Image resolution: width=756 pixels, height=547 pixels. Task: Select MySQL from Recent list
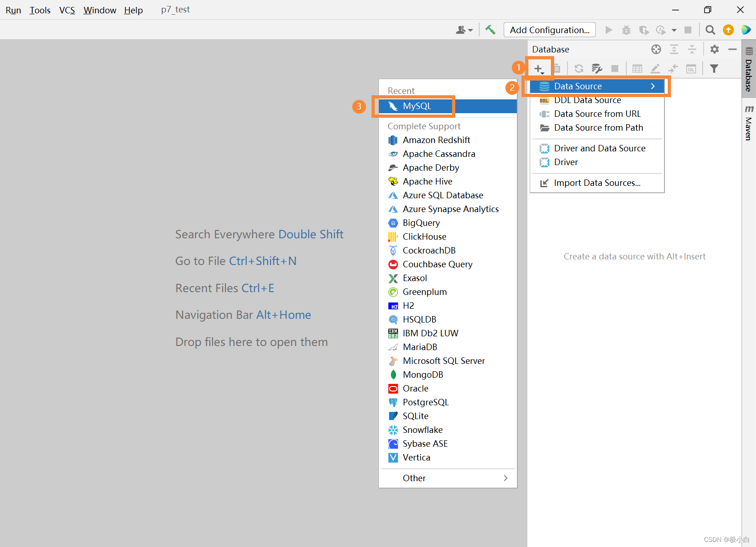click(x=448, y=106)
